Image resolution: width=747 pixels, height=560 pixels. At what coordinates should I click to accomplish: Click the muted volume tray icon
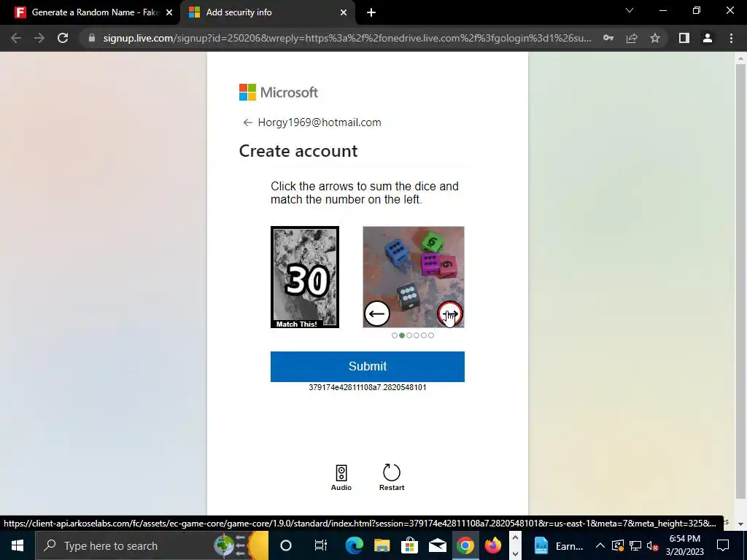coord(653,545)
